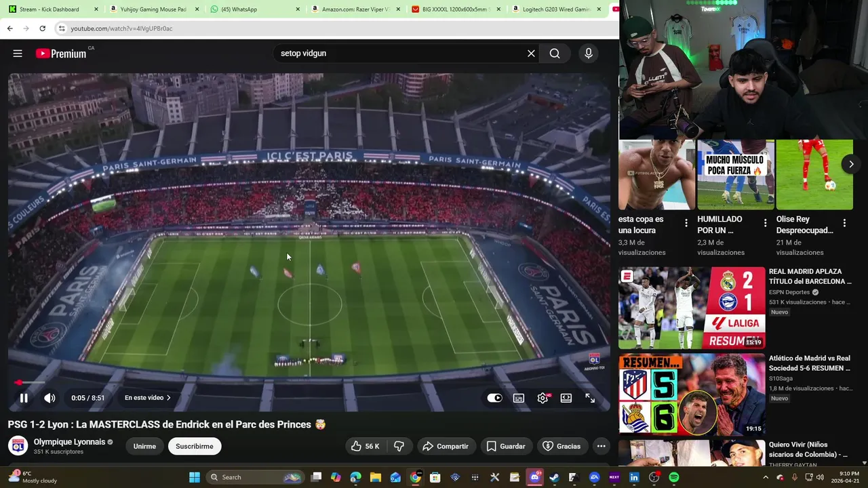Open LinkedIn from the taskbar
This screenshot has height=488, width=868.
click(x=634, y=477)
